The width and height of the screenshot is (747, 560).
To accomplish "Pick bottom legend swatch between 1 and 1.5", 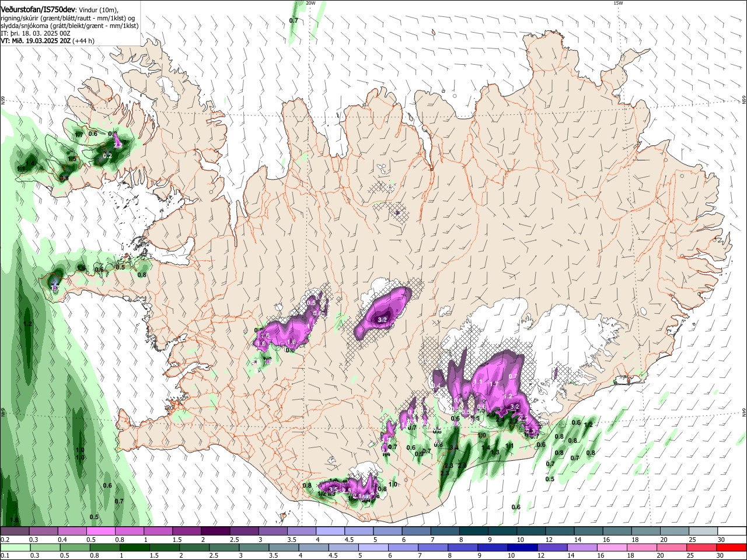I will point(134,547).
